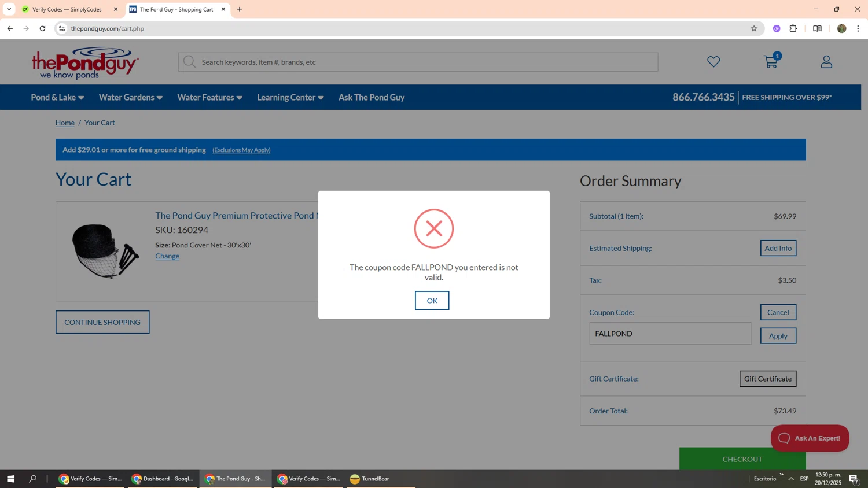
Task: Click Add Info for estimated shipping
Action: pyautogui.click(x=778, y=248)
